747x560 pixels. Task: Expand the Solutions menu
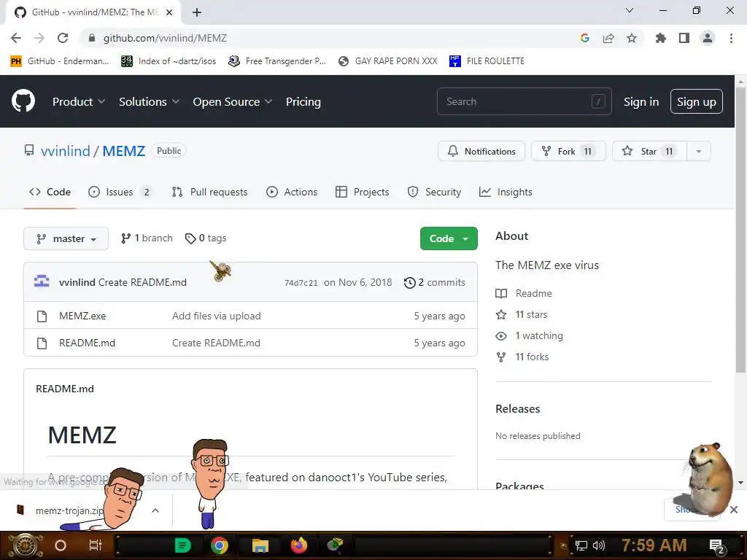click(149, 102)
